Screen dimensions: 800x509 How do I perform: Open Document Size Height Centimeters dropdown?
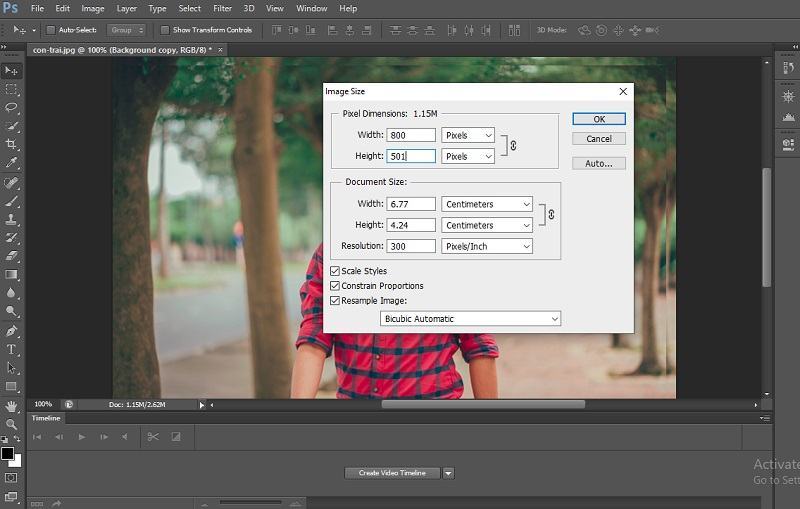click(487, 225)
